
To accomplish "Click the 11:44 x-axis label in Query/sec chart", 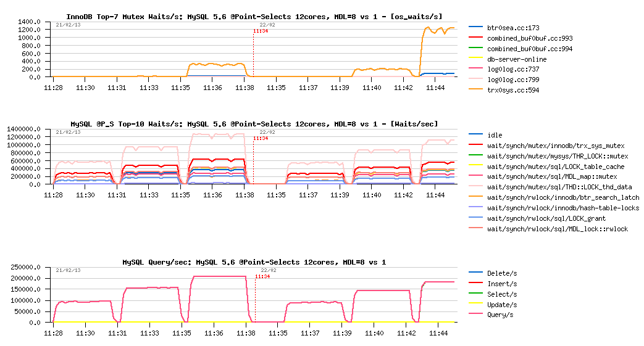I will tap(438, 333).
